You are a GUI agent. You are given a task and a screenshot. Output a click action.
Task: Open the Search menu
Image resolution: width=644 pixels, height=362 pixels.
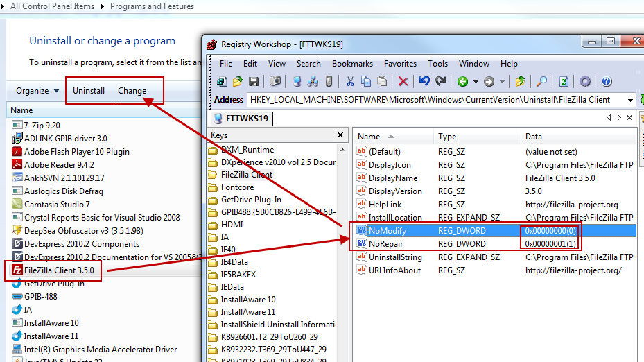point(308,64)
